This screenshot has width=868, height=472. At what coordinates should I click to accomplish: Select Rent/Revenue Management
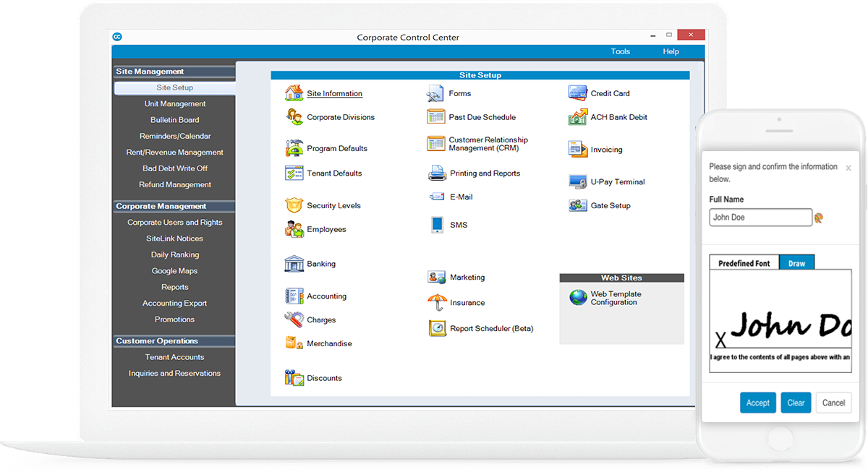coord(175,153)
